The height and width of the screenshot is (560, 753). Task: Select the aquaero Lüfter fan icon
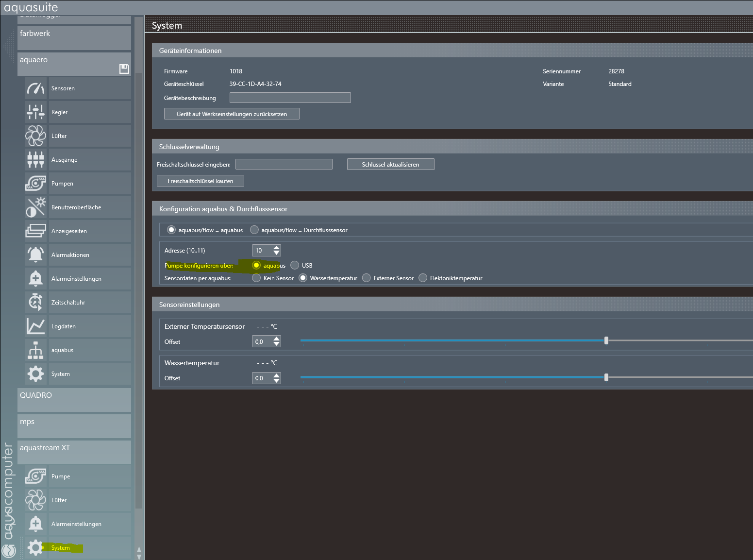pos(35,136)
